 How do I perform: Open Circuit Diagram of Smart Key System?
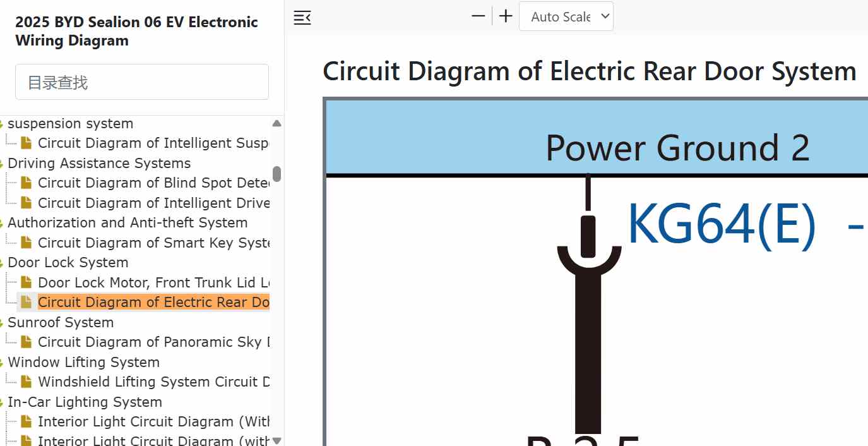click(154, 243)
